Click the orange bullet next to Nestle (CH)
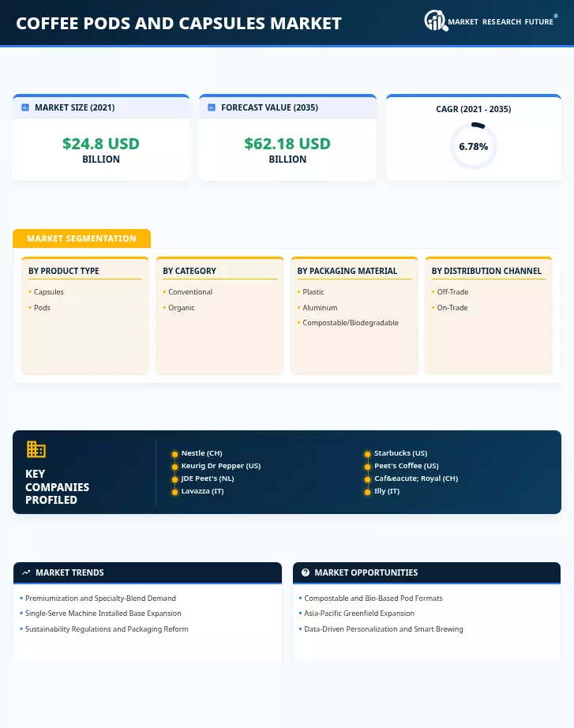Image resolution: width=574 pixels, height=728 pixels. [174, 454]
